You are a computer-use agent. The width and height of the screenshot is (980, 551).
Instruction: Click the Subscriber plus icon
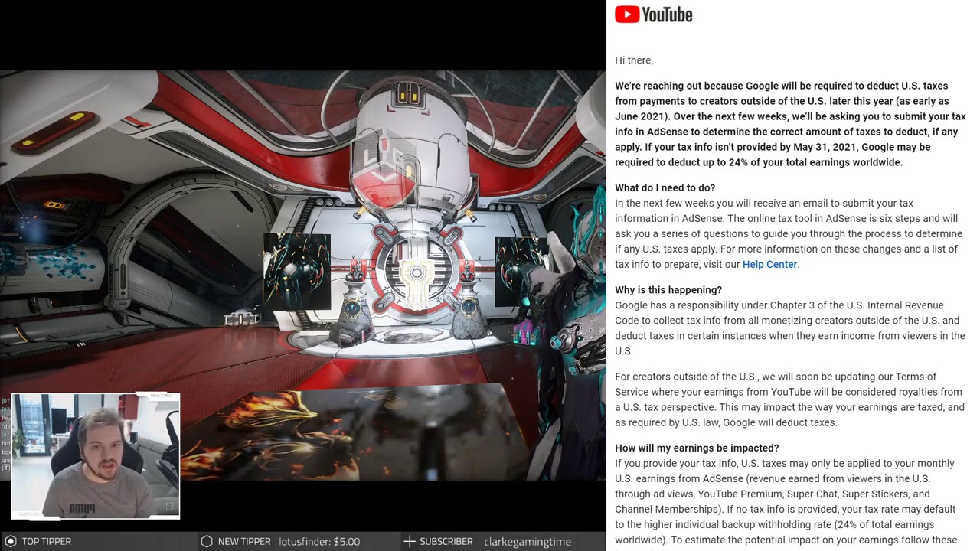(x=410, y=541)
